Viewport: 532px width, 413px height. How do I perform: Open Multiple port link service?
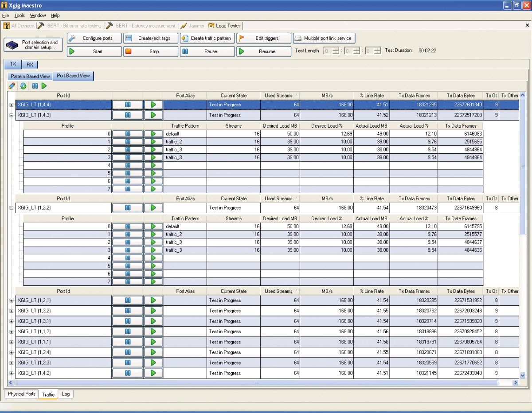pyautogui.click(x=324, y=38)
